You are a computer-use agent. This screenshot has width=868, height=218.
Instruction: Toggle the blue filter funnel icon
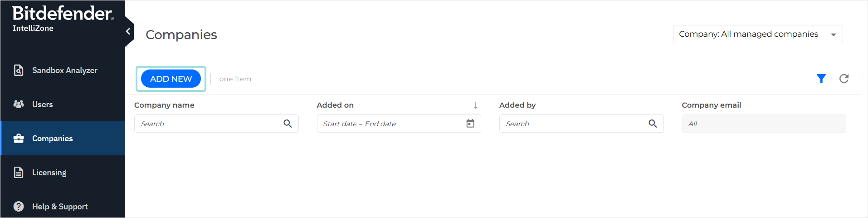[821, 79]
